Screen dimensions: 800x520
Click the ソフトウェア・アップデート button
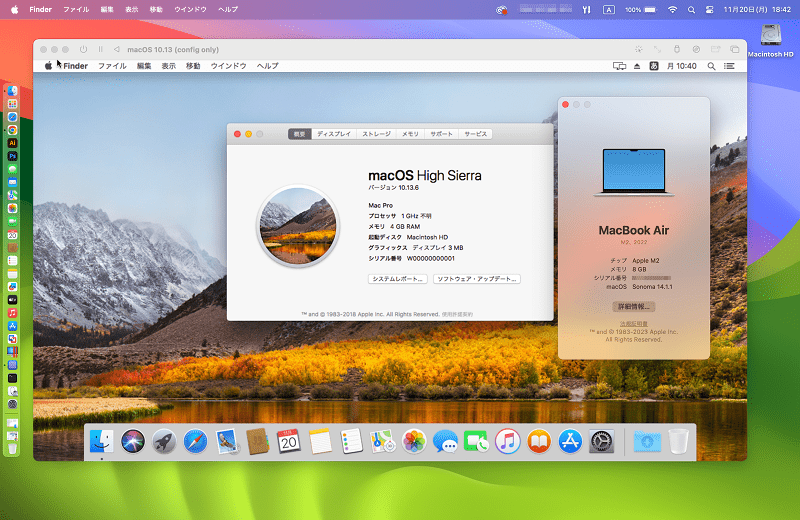click(477, 279)
